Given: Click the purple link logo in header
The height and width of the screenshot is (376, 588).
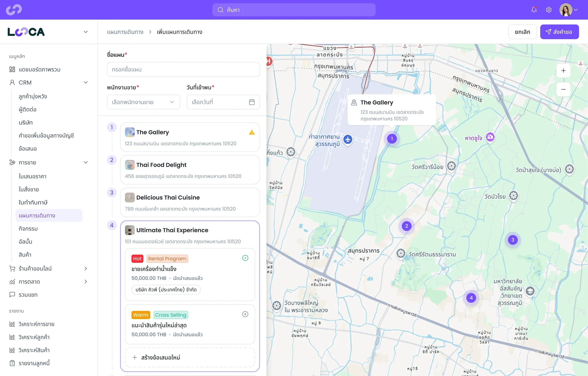Looking at the screenshot, I should point(14,10).
